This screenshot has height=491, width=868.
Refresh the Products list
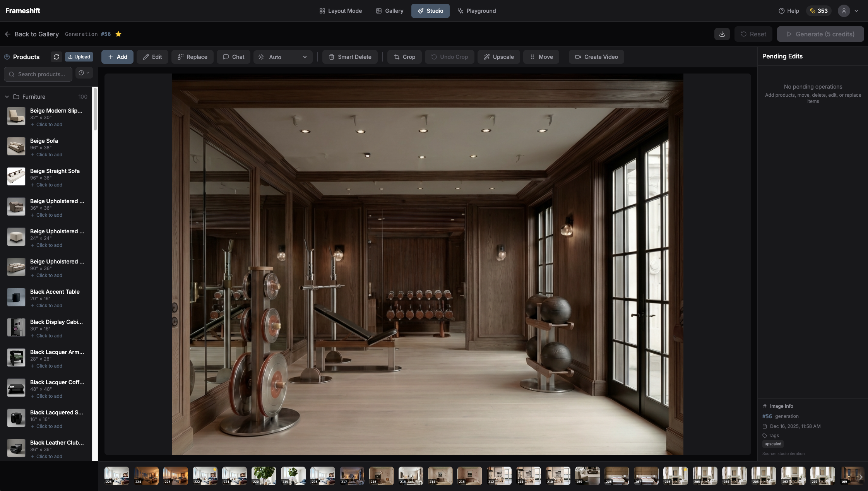click(56, 57)
